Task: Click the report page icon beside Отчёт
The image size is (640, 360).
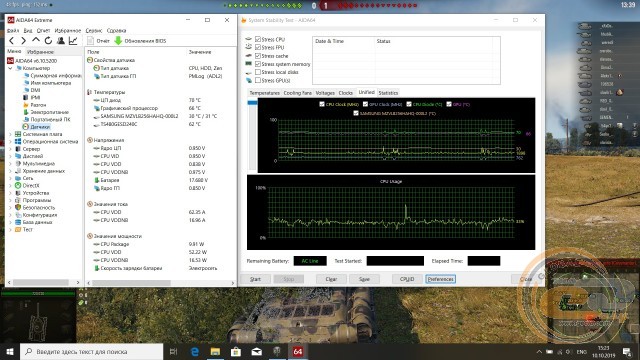Action: (90, 40)
